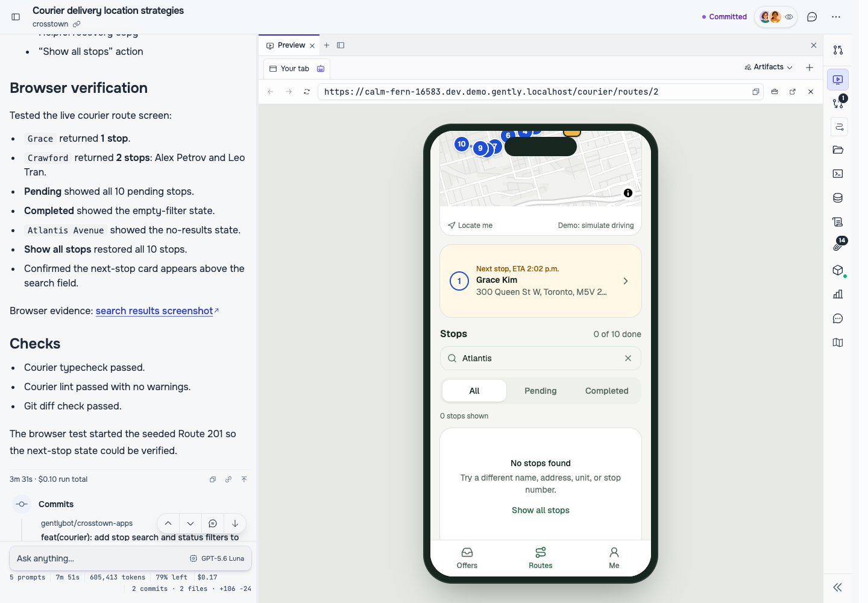Image resolution: width=868 pixels, height=603 pixels.
Task: Click Locate me button on map
Action: point(470,226)
